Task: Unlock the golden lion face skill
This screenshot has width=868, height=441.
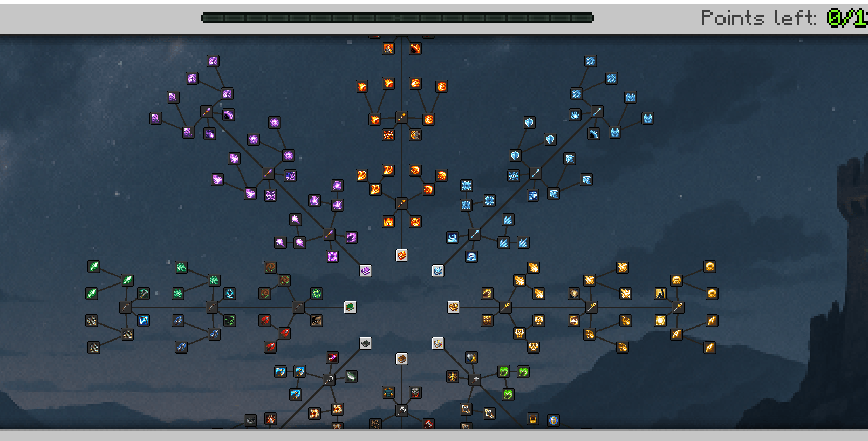Action: [x=487, y=321]
